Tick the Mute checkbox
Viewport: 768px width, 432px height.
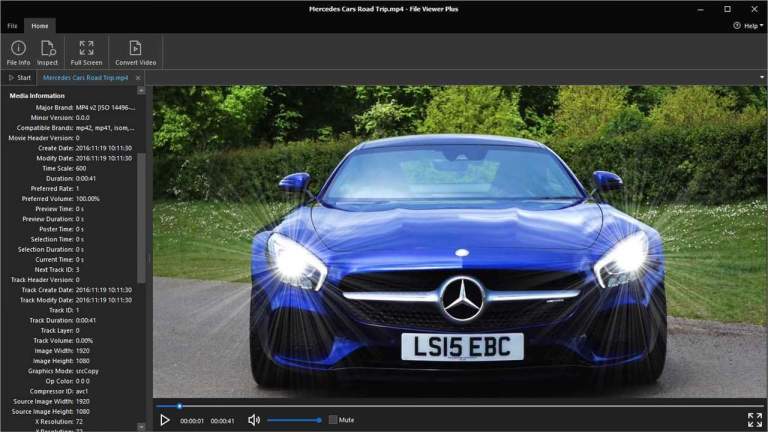coord(333,420)
